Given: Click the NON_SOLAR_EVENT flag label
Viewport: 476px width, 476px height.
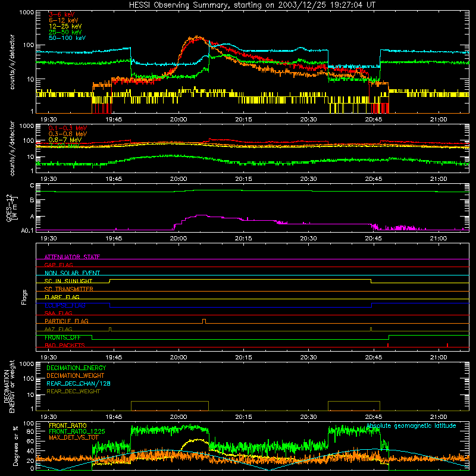Looking at the screenshot, I should [x=72, y=273].
